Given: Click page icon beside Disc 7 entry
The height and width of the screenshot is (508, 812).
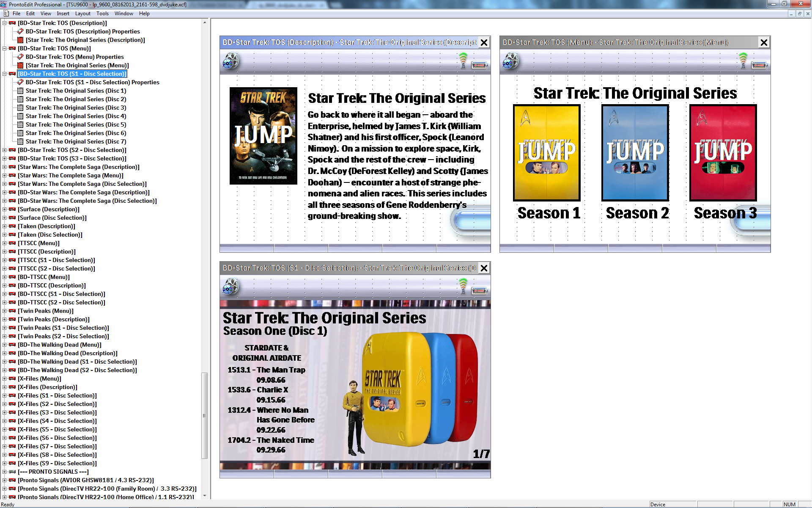Looking at the screenshot, I should (20, 141).
